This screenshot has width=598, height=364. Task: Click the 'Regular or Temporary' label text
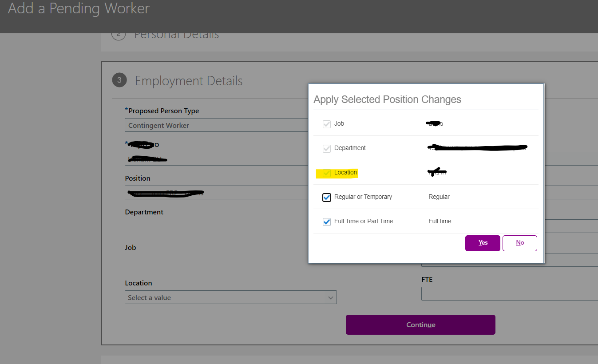(363, 197)
